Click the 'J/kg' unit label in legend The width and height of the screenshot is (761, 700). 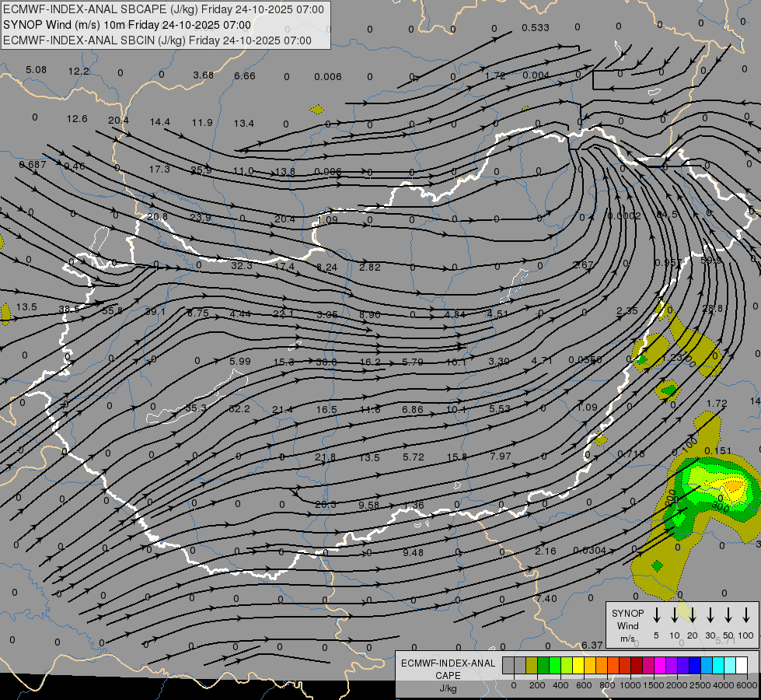coord(448,688)
